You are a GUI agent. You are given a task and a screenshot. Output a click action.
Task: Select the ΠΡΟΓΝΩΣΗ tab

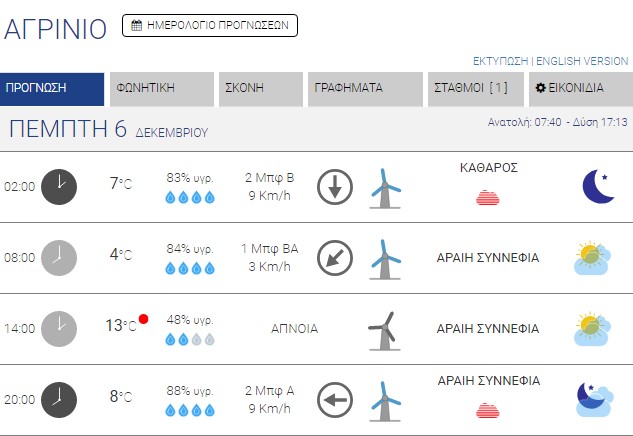click(x=52, y=89)
